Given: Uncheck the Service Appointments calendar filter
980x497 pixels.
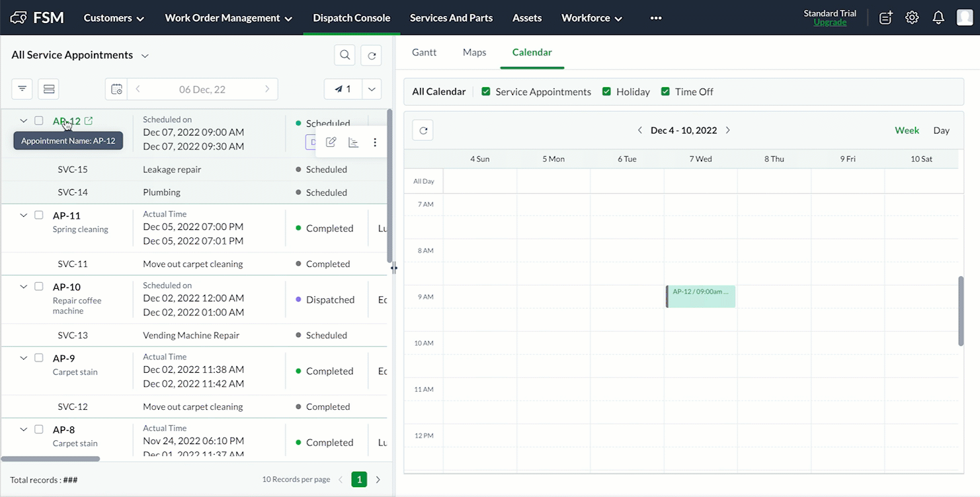Looking at the screenshot, I should tap(486, 92).
